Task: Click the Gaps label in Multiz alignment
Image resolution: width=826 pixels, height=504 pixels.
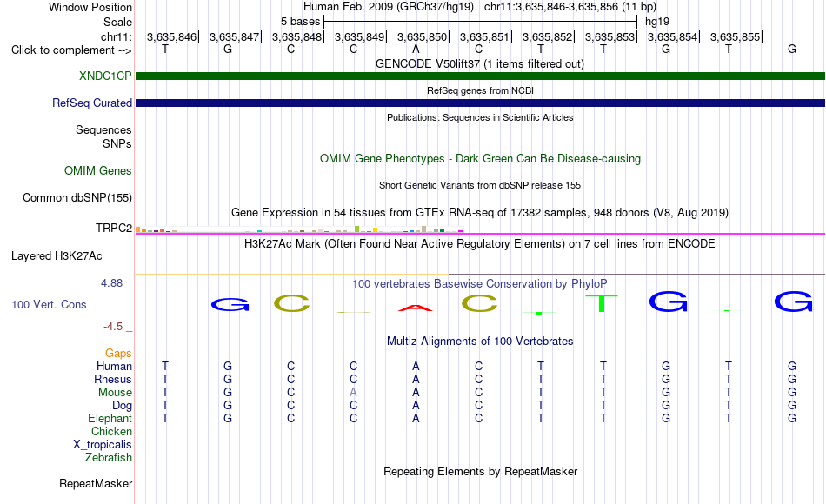Action: click(118, 354)
